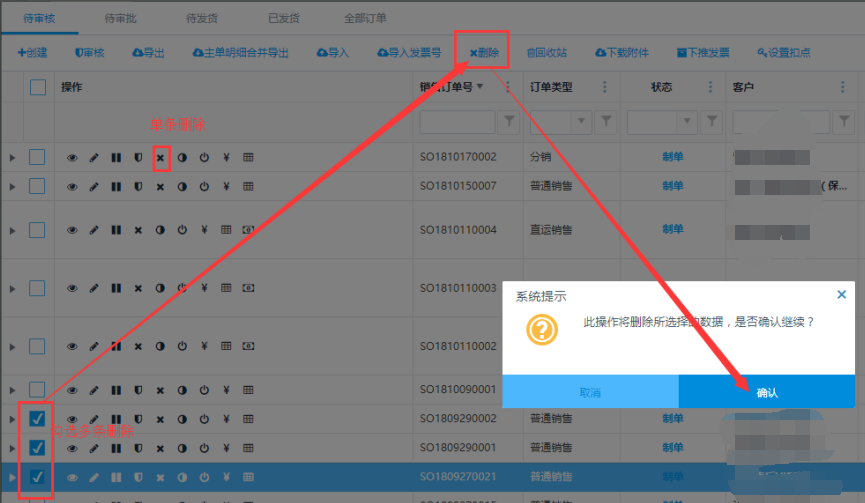Expand the row of order SO1810110004

12,230
